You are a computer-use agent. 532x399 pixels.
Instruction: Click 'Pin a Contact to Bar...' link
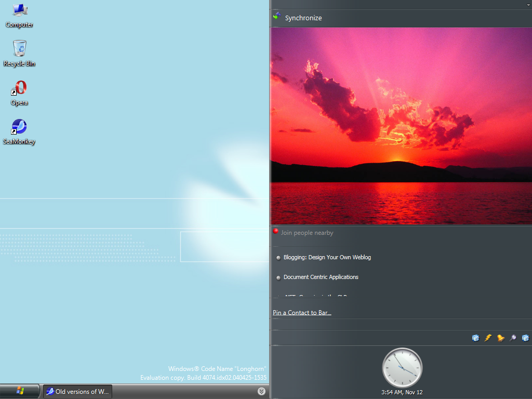pyautogui.click(x=302, y=313)
